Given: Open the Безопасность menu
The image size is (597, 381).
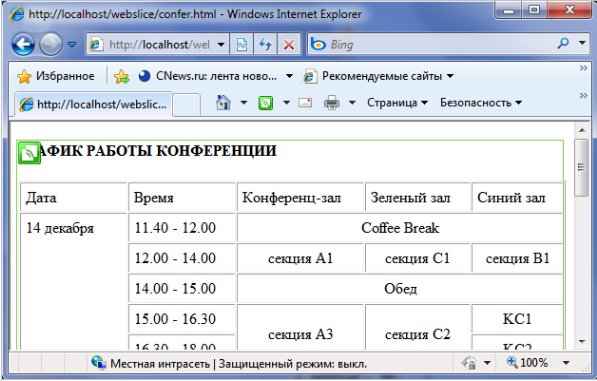Looking at the screenshot, I should 481,103.
